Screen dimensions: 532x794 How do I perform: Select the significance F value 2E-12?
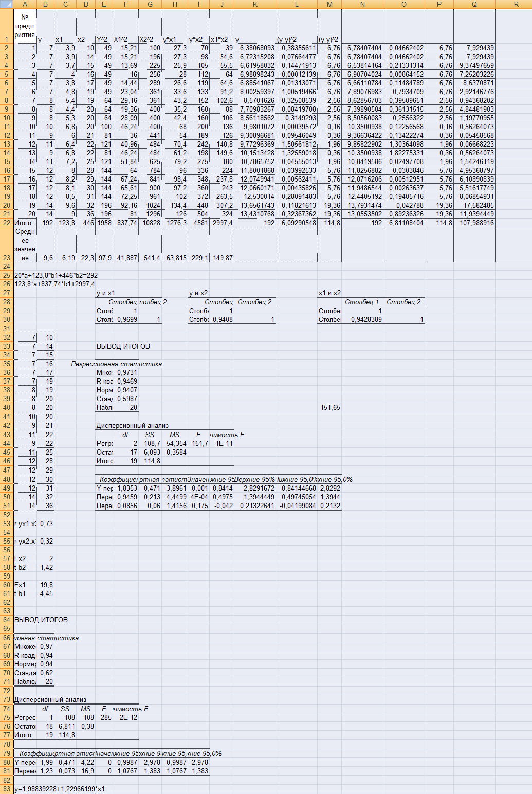click(x=125, y=717)
